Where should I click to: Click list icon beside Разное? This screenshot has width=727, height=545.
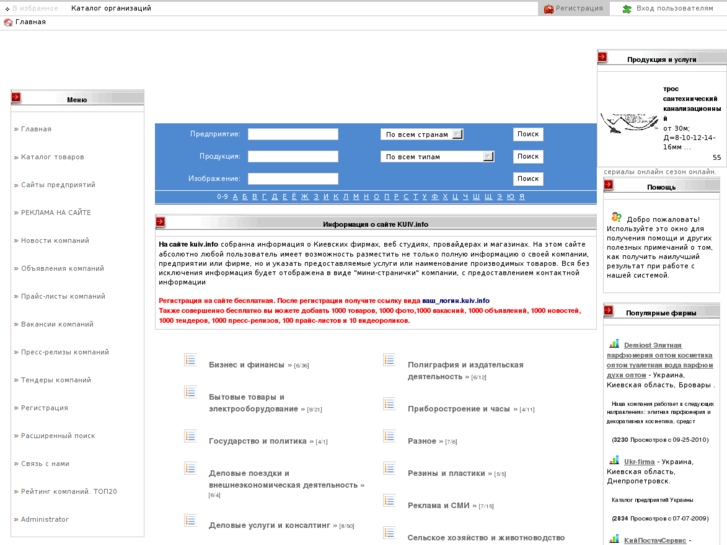[x=389, y=436]
